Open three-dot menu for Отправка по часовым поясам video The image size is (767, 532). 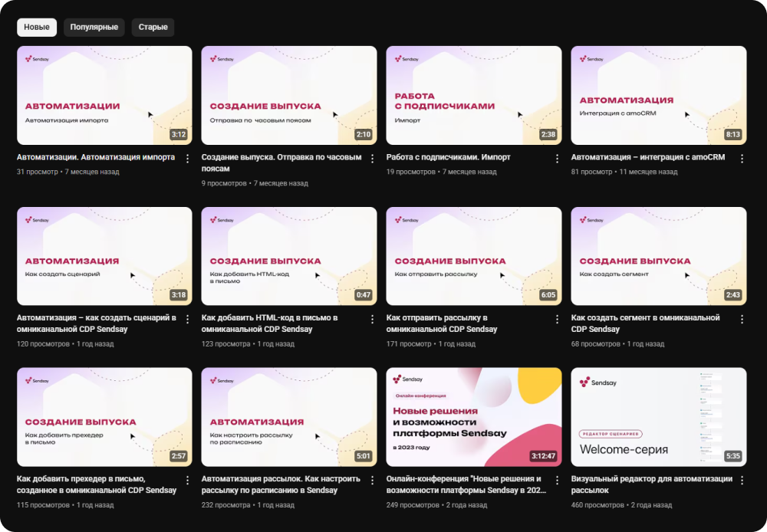372,159
